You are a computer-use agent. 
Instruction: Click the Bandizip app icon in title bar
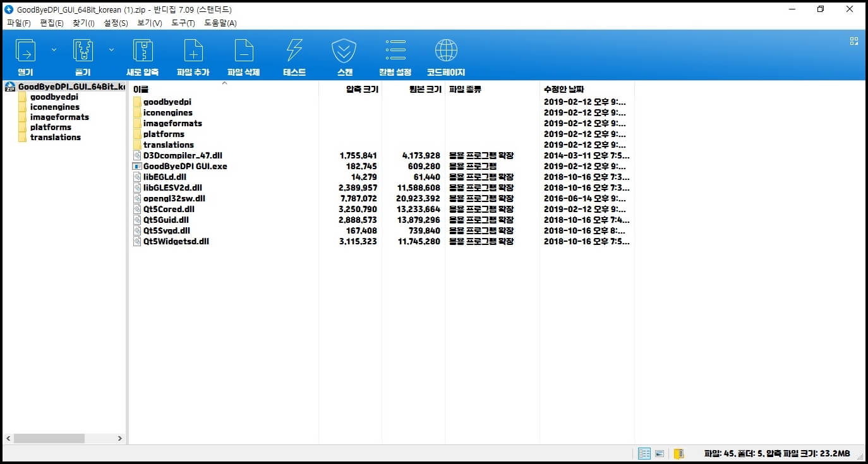(9, 9)
